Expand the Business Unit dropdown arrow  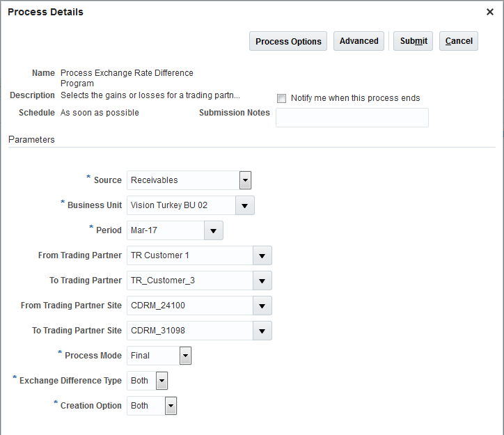click(x=245, y=205)
